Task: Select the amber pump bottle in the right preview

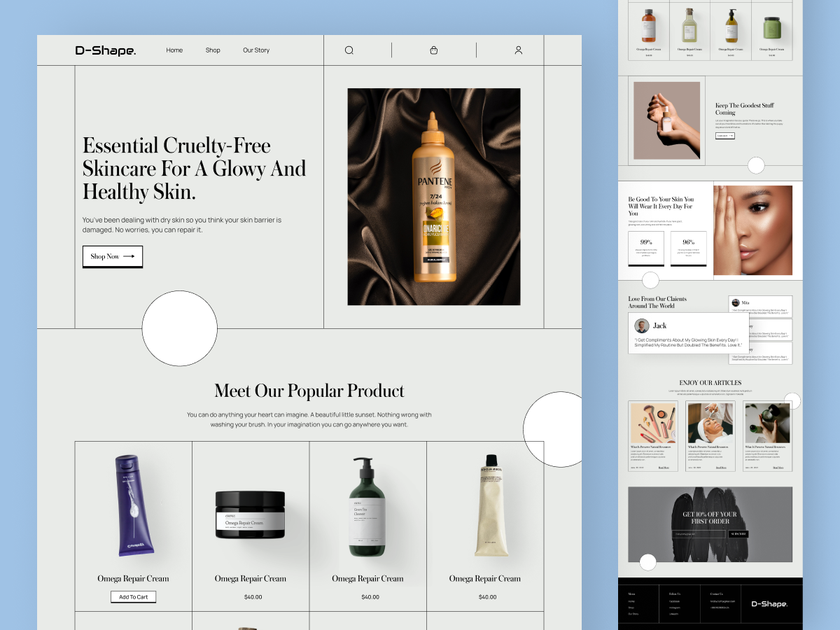Action: [x=731, y=25]
